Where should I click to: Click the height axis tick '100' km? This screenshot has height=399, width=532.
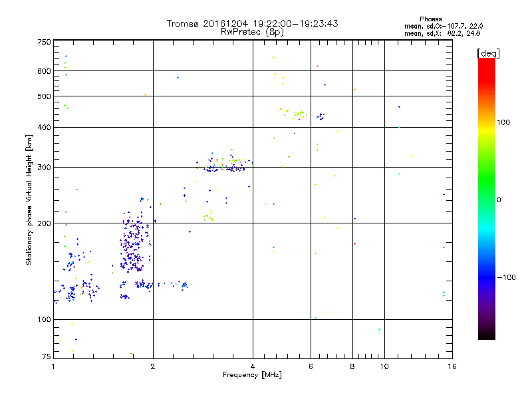(x=44, y=319)
